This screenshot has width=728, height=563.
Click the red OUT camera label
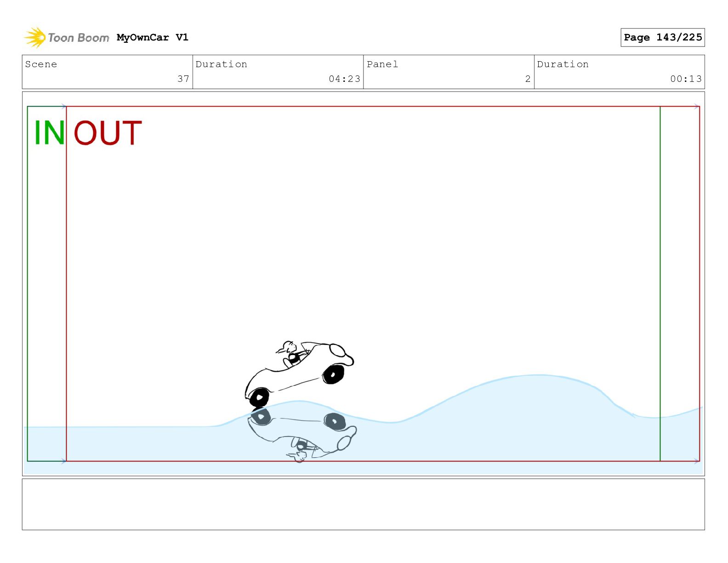[108, 133]
